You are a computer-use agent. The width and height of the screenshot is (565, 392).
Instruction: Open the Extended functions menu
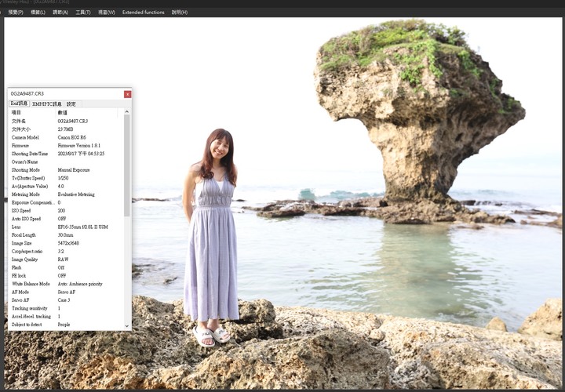[x=143, y=13]
